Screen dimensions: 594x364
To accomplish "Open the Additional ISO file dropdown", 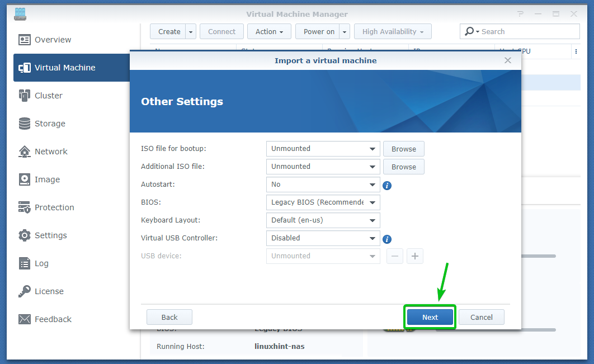I will point(323,167).
